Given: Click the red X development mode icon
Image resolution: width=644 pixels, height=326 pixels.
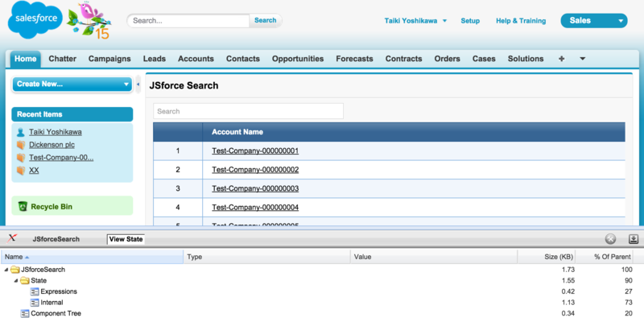Looking at the screenshot, I should point(12,238).
